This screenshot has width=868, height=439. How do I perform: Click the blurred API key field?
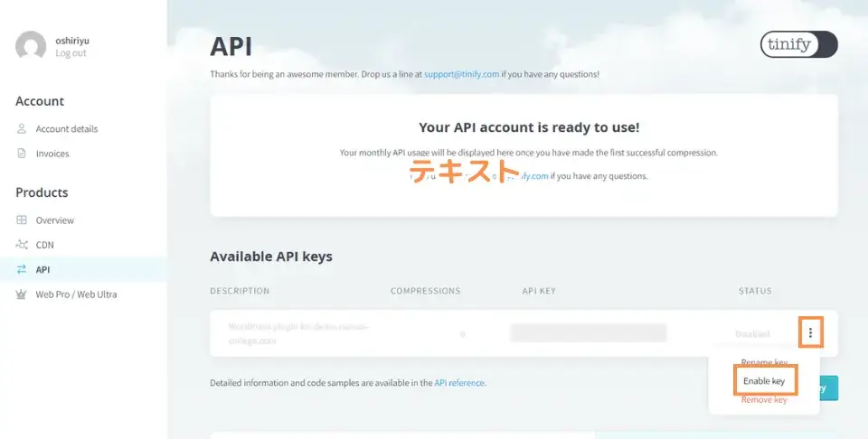[589, 332]
